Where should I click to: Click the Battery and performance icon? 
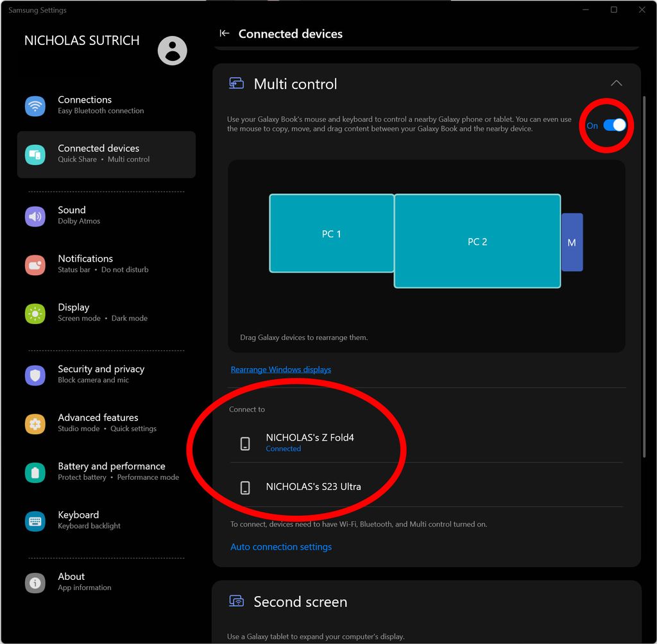click(x=35, y=473)
